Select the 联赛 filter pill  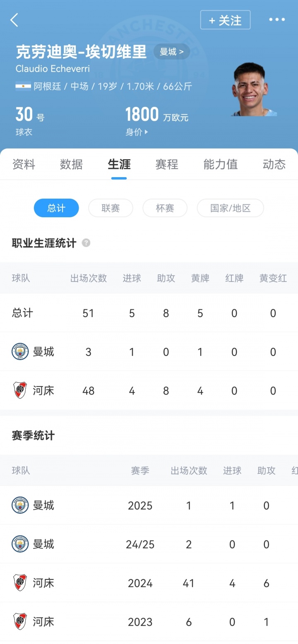[111, 208]
